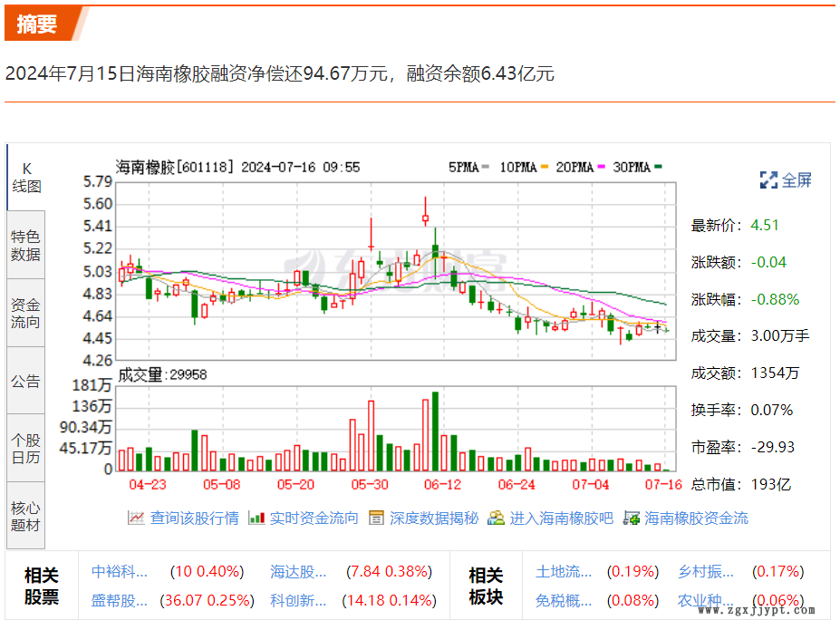Screen dimensions: 840x630
Task: Click the 07-04 date label
Action: click(591, 484)
